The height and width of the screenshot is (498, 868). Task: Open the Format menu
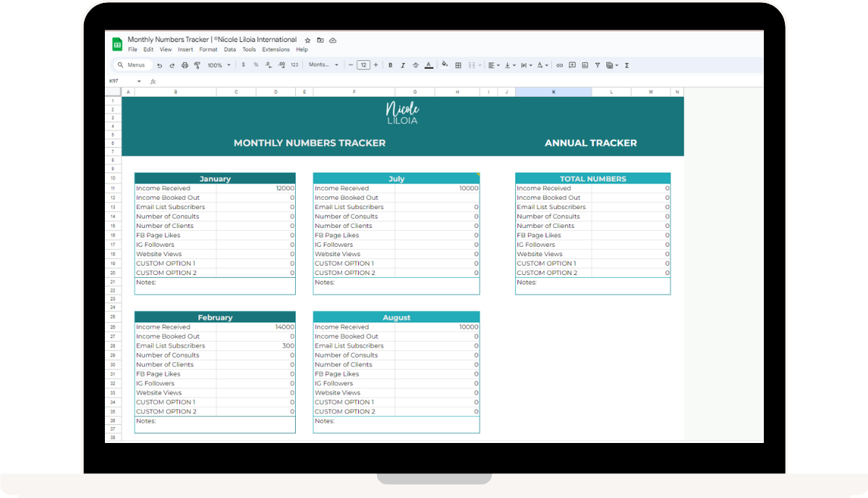coord(208,50)
